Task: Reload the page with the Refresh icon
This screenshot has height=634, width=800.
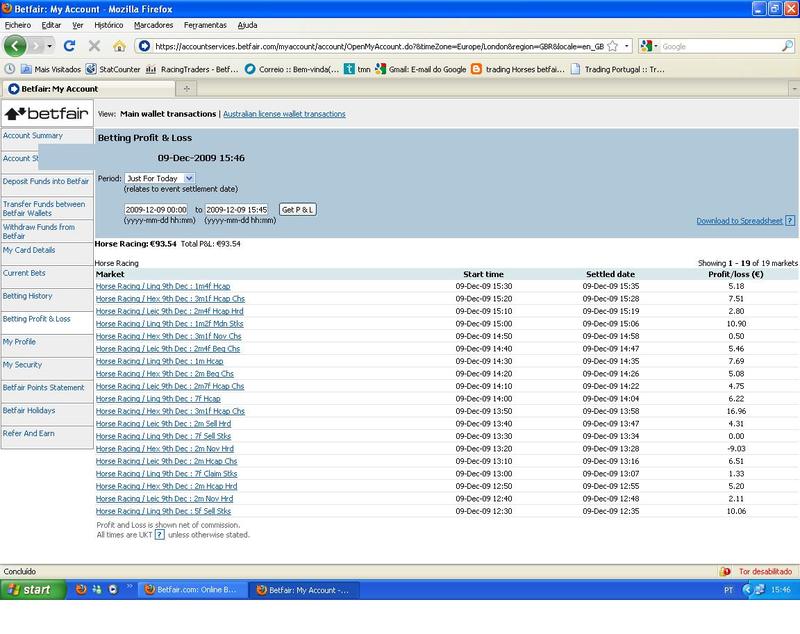Action: coord(69,46)
